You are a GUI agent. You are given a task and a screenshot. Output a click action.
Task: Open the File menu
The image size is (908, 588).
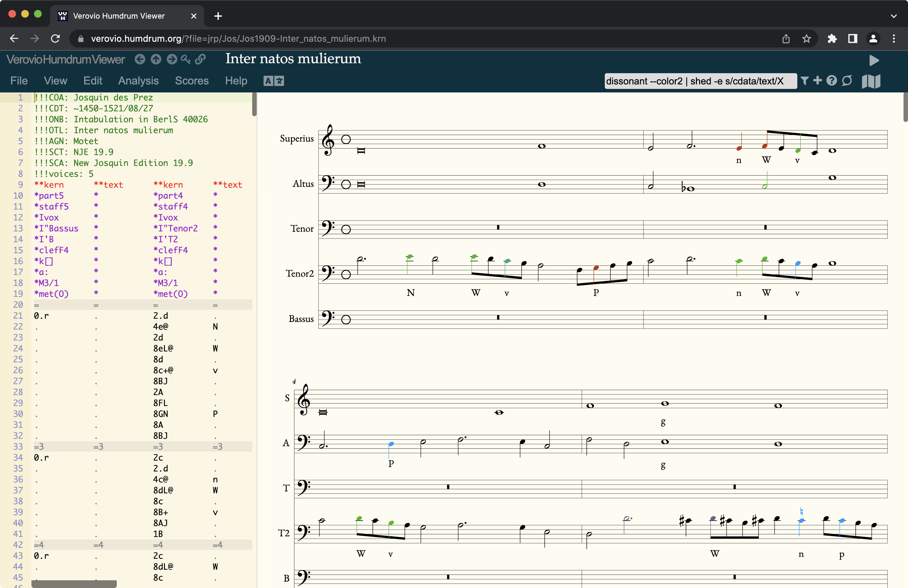pyautogui.click(x=19, y=81)
